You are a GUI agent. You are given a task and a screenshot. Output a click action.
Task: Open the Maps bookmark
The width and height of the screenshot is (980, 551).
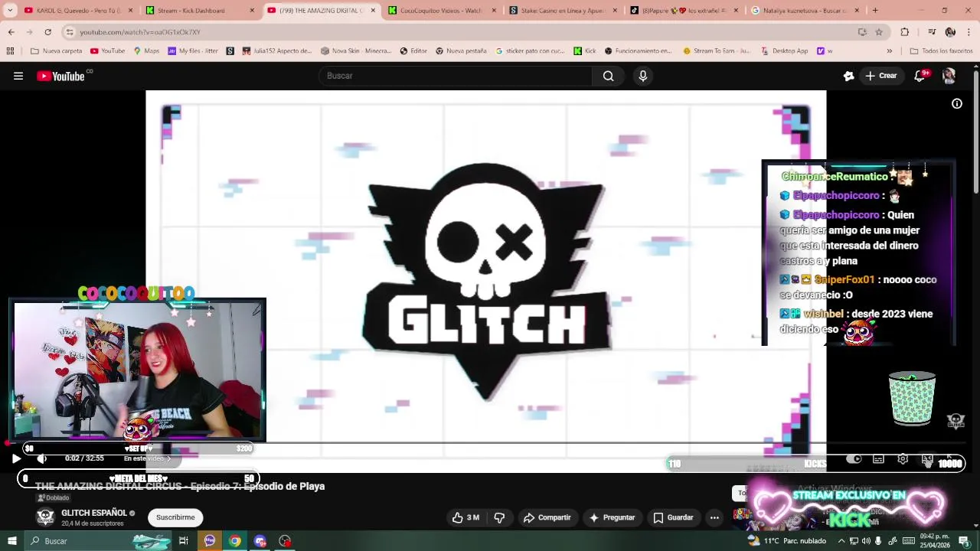tap(146, 51)
